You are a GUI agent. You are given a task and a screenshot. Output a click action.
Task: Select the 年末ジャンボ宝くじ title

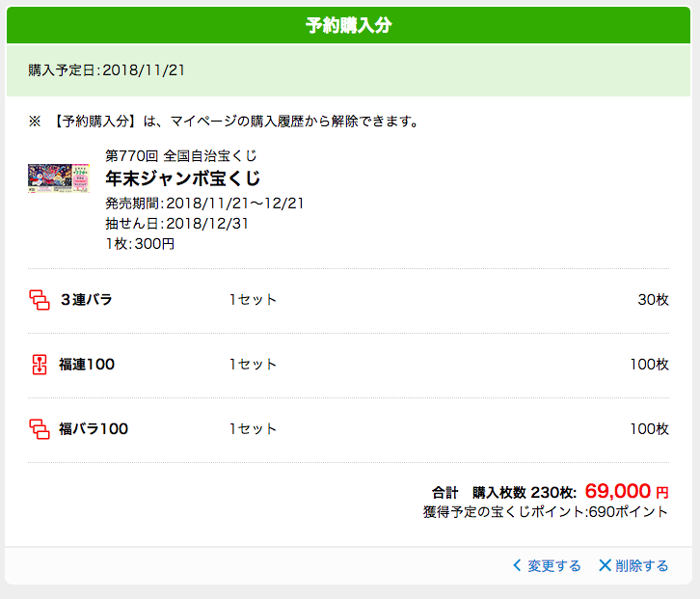coord(183,178)
